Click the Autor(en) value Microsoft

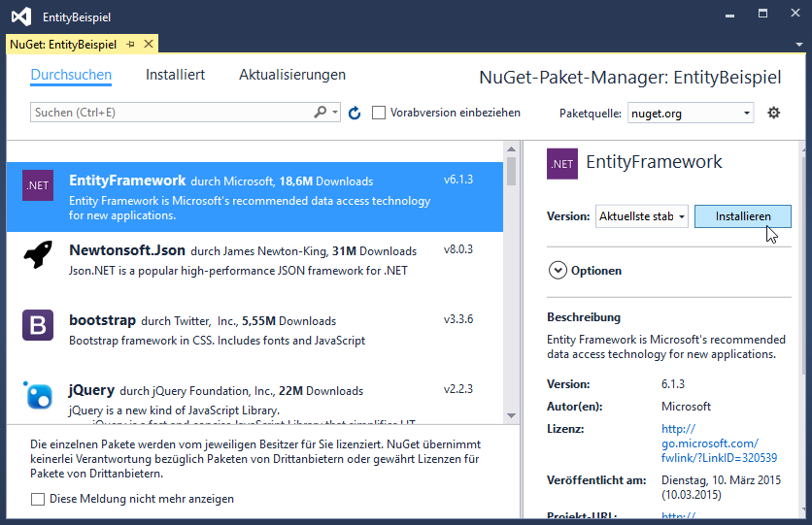point(686,407)
